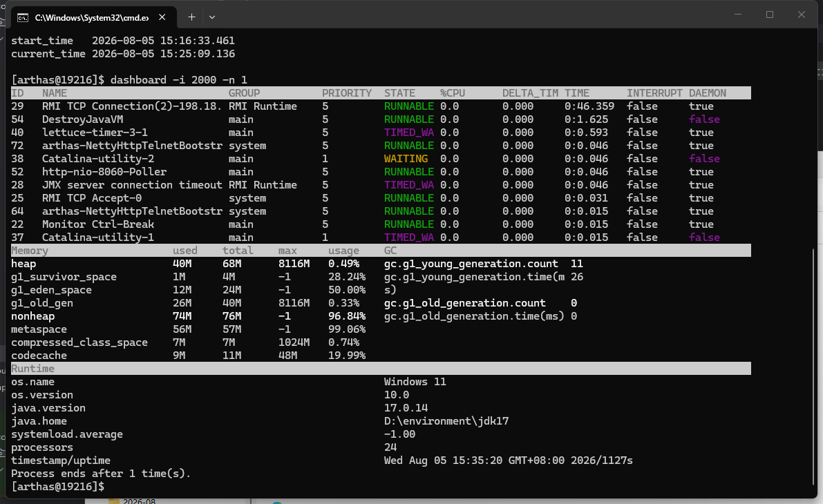Click the final [arthas@19216]$ prompt
The height and width of the screenshot is (504, 823).
coord(58,486)
